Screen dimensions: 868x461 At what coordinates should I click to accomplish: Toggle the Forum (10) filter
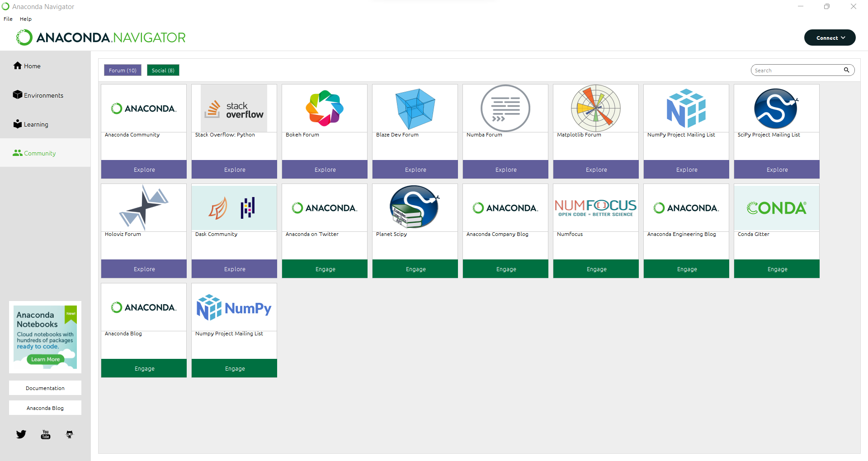pos(123,70)
